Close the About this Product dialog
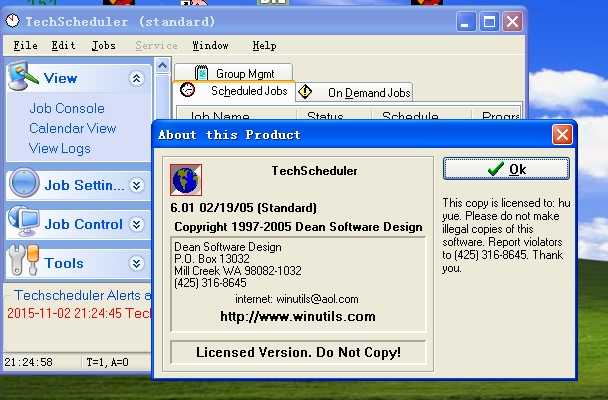Screen dimensions: 608x400 pos(562,134)
